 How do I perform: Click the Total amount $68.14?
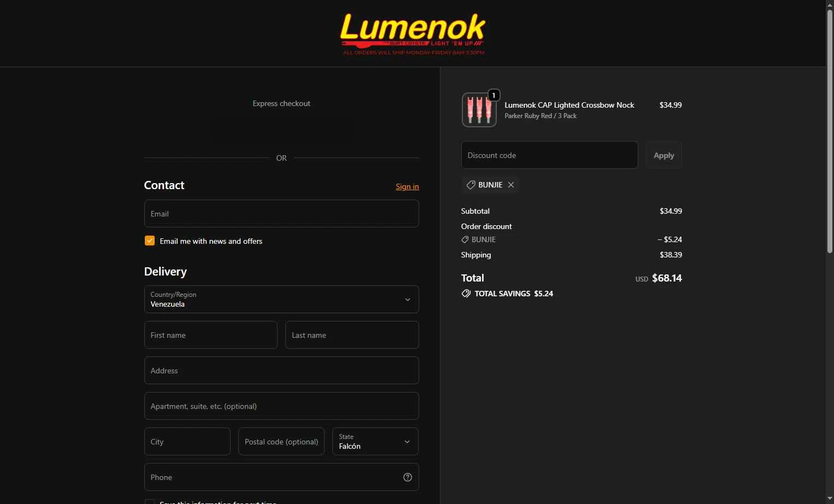[x=667, y=278]
